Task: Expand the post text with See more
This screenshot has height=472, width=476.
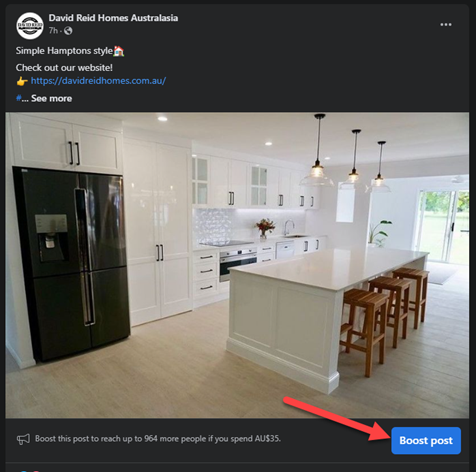Action: point(51,98)
